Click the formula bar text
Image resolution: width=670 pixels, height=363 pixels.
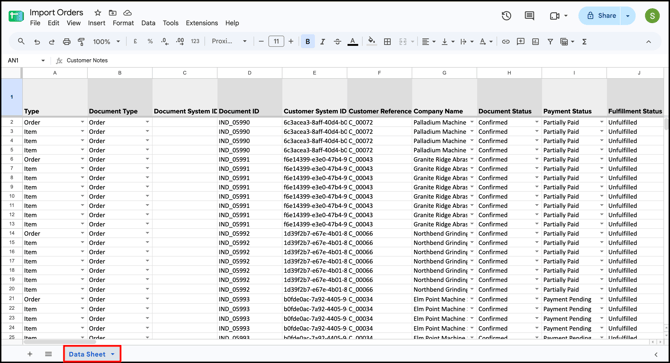(x=87, y=61)
